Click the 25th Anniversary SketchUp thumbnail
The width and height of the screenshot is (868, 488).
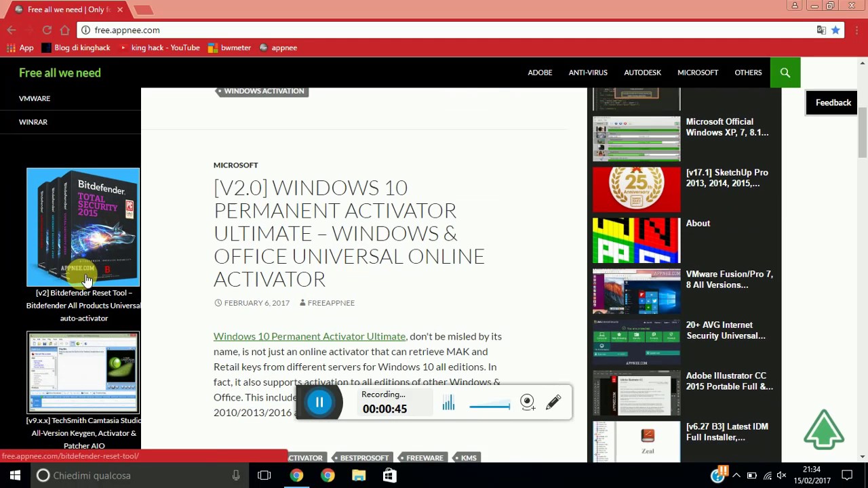[x=636, y=190]
